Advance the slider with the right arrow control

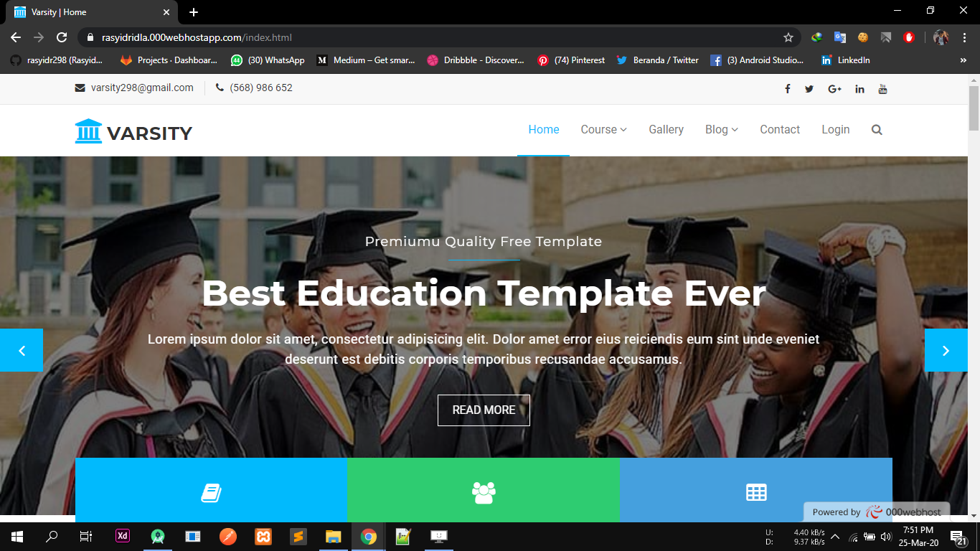pyautogui.click(x=946, y=350)
